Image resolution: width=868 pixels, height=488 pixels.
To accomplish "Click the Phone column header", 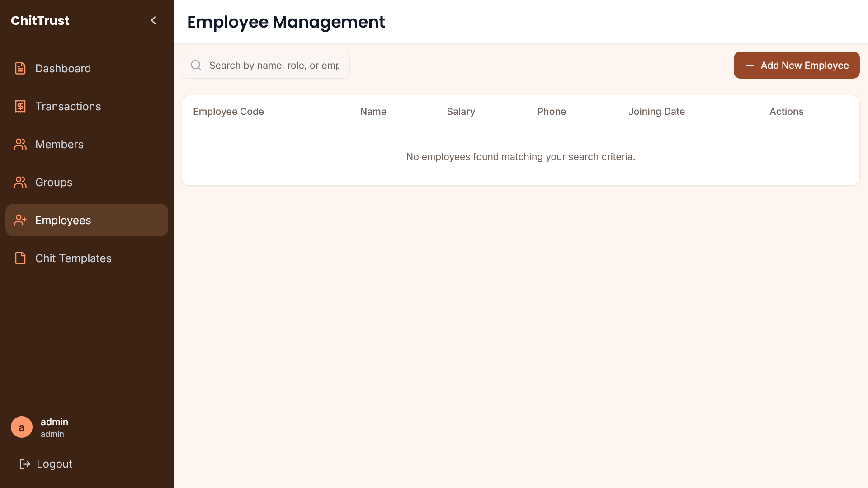I will click(x=552, y=112).
